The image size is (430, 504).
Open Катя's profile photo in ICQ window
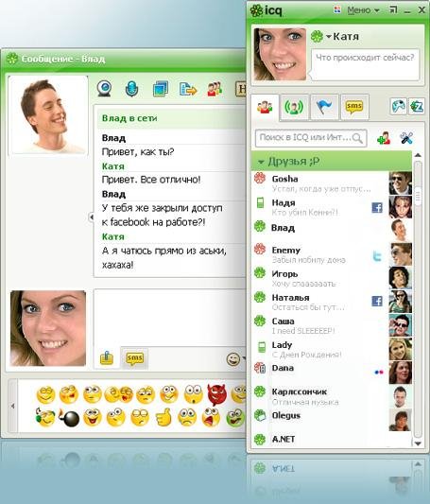tap(280, 54)
